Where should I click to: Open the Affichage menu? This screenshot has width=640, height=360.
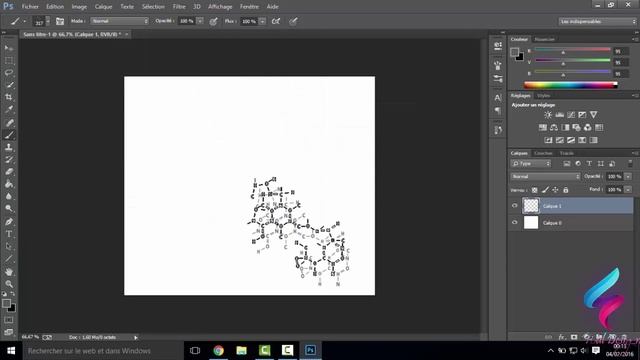220,7
